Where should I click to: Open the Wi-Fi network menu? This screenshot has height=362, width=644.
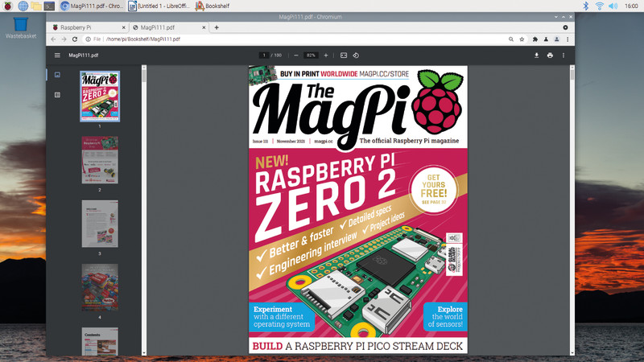coord(599,6)
